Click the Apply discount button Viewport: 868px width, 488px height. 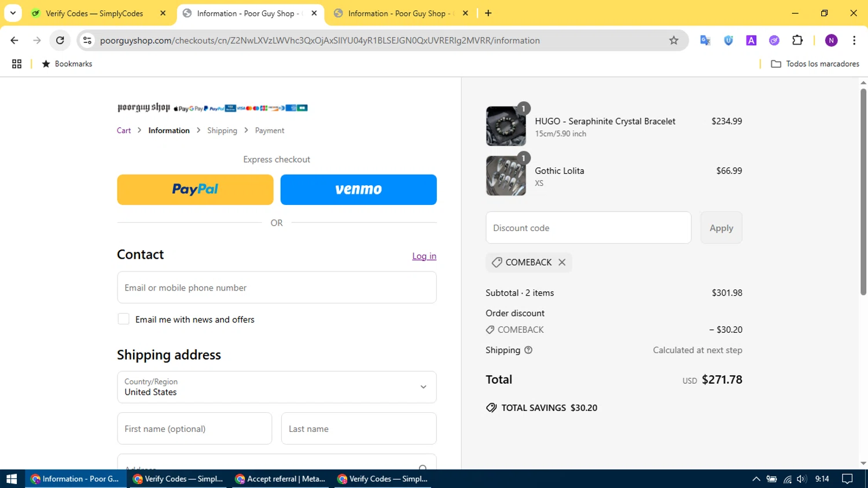pos(722,228)
